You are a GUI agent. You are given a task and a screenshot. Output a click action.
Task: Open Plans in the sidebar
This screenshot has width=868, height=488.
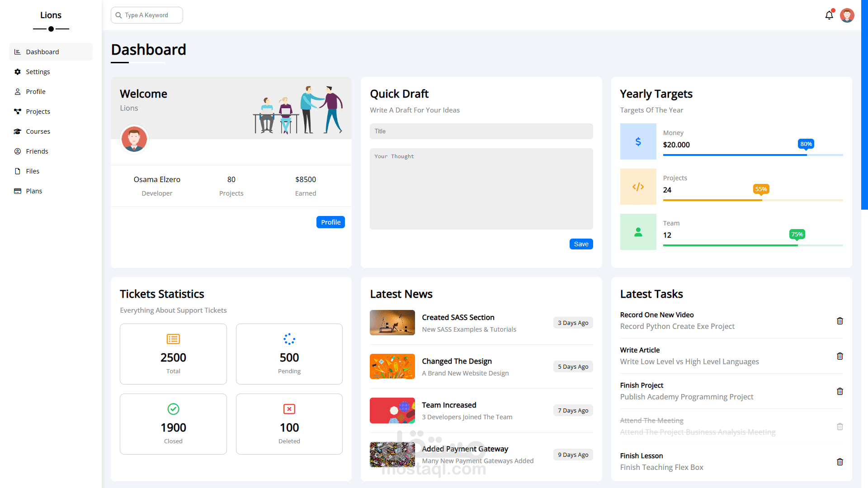click(51, 191)
